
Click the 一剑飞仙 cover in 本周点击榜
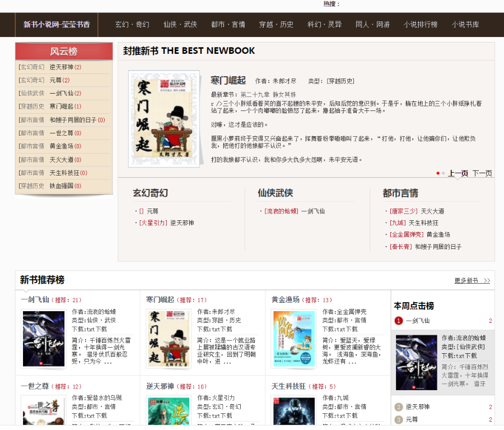pos(417,363)
